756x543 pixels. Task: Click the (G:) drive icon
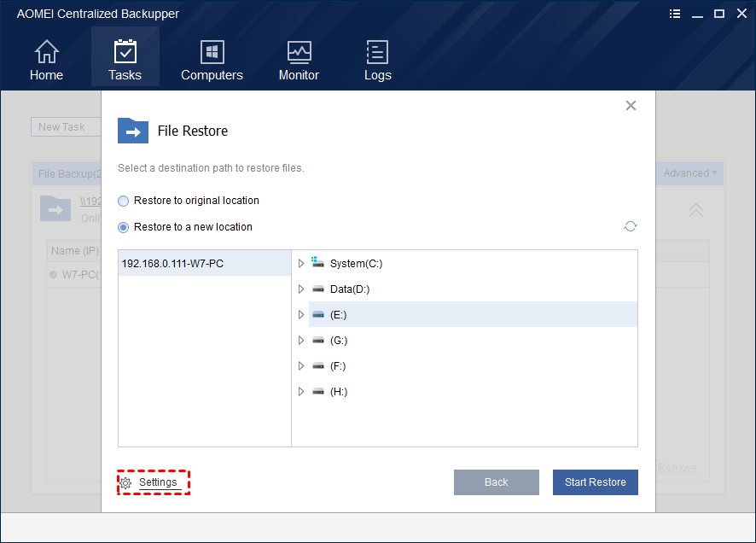317,340
